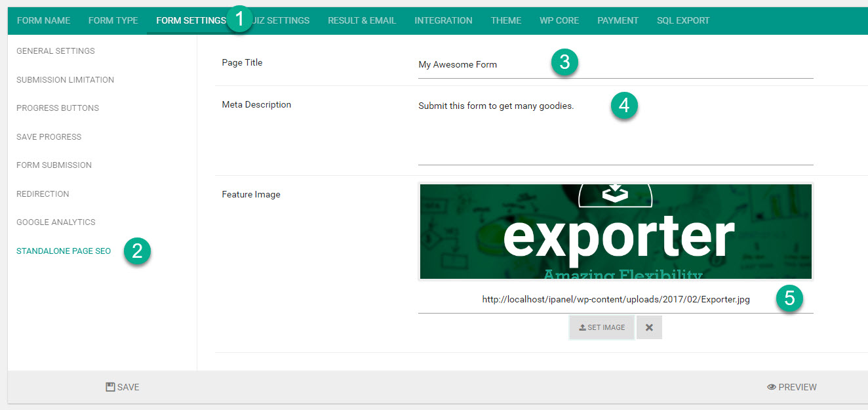
Task: Click the exporter feature image preview
Action: pyautogui.click(x=616, y=232)
